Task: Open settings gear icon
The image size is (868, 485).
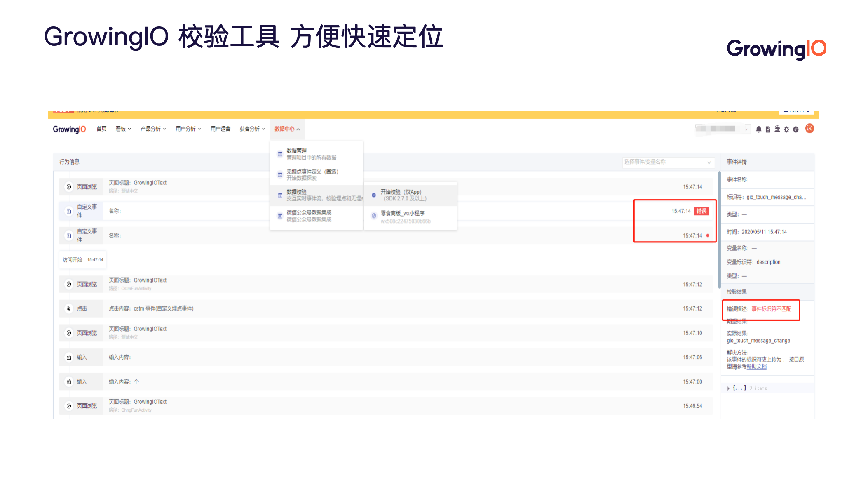Action: point(786,129)
